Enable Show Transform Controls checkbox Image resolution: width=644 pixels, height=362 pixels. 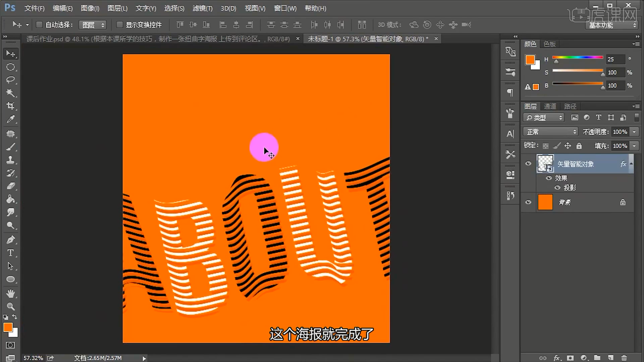point(119,24)
